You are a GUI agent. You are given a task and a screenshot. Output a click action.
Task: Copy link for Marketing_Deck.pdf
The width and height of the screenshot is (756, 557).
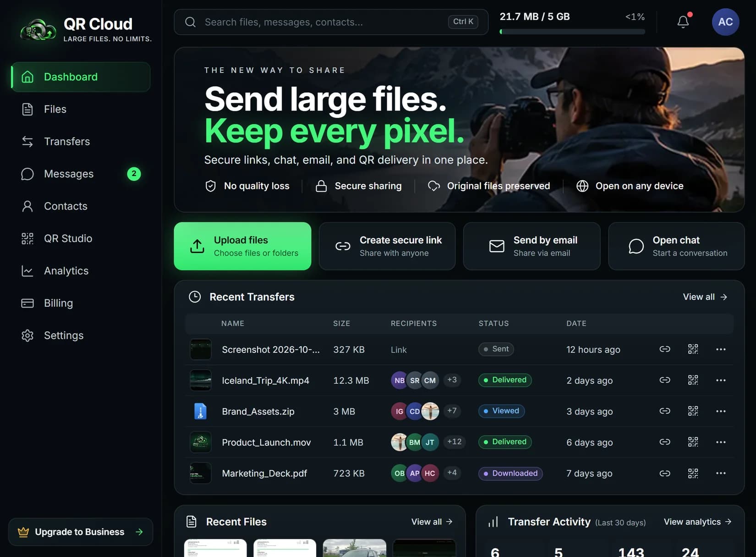click(665, 473)
